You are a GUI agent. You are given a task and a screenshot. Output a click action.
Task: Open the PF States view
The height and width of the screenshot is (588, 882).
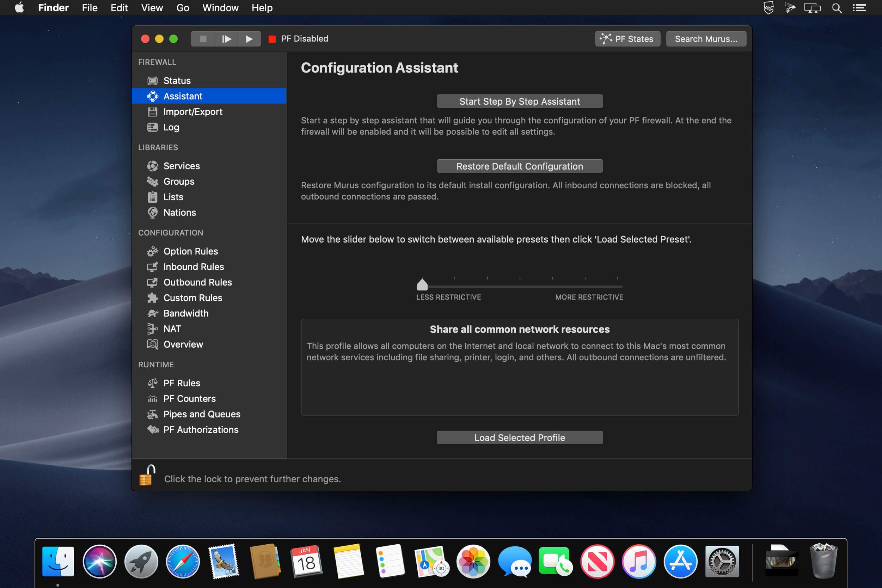pos(627,39)
